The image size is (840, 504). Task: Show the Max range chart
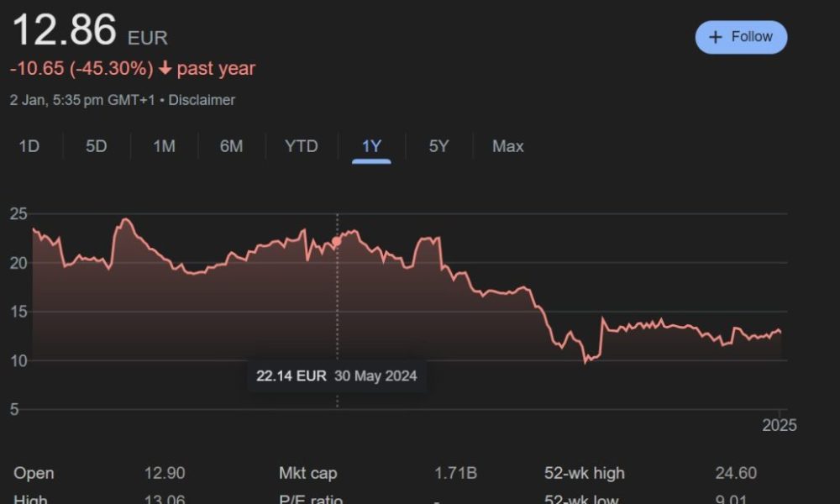pos(508,146)
